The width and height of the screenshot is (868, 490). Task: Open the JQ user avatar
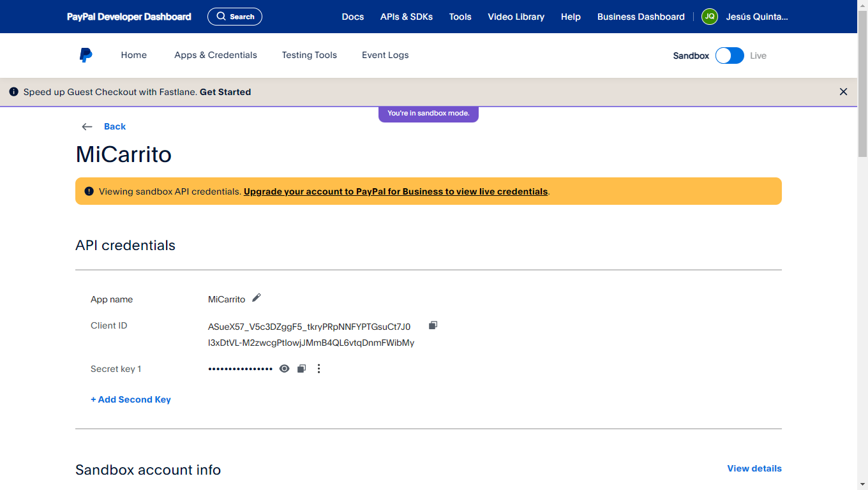click(710, 17)
